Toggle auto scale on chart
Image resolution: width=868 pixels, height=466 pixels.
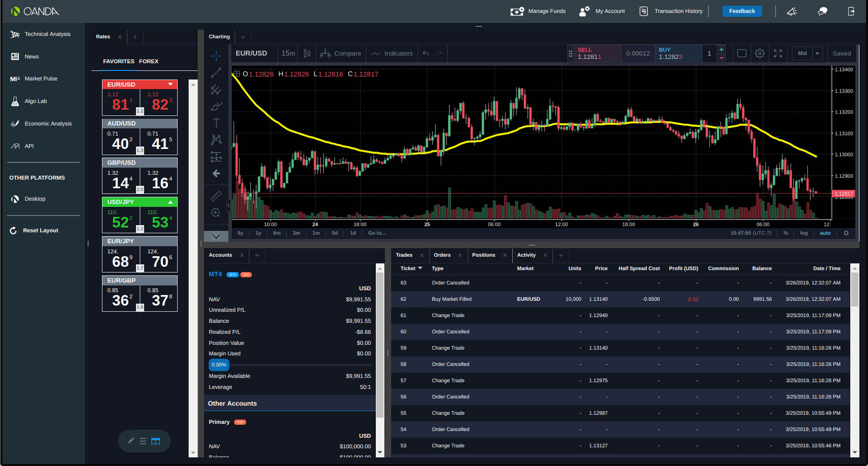825,233
